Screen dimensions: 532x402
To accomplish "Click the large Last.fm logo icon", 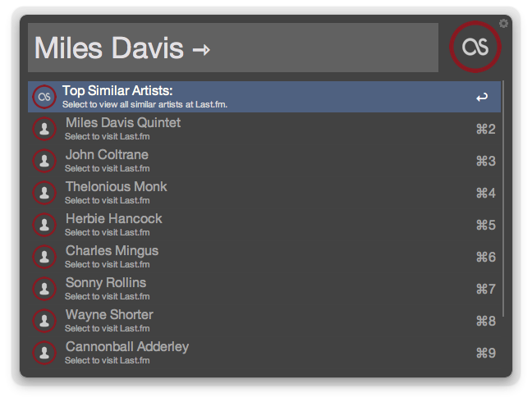I will [x=475, y=48].
